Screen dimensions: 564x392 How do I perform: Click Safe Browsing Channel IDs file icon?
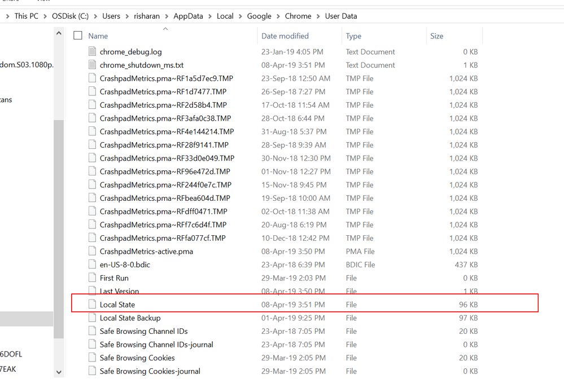(x=92, y=331)
